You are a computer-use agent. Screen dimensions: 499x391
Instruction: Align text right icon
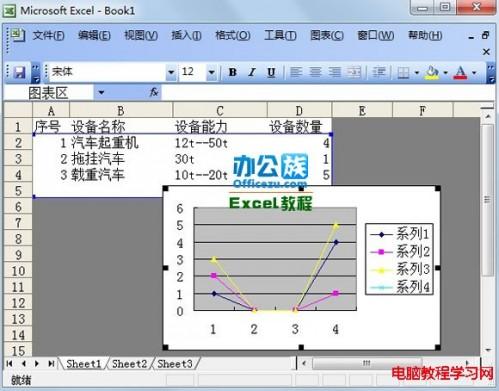click(x=335, y=72)
